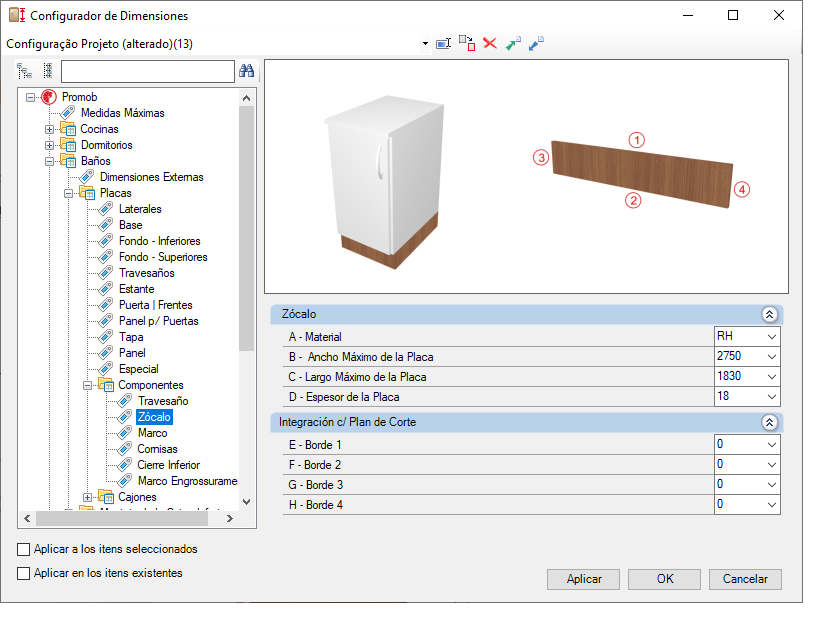This screenshot has width=831, height=617.
Task: Choose Travesaños under Placas
Action: pos(147,273)
